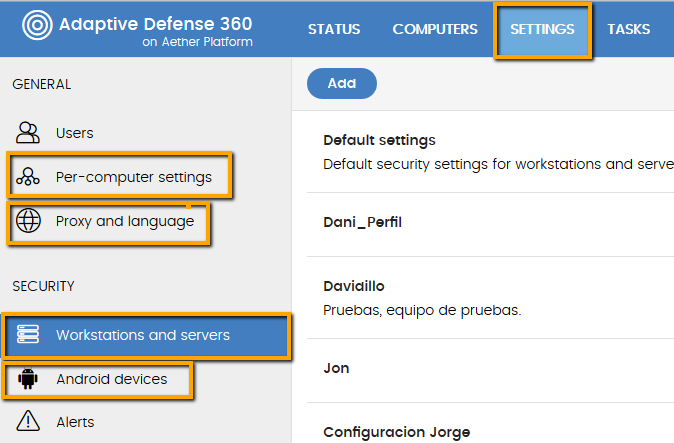Select the Davidillo settings profile
This screenshot has height=443, width=674.
click(490, 298)
